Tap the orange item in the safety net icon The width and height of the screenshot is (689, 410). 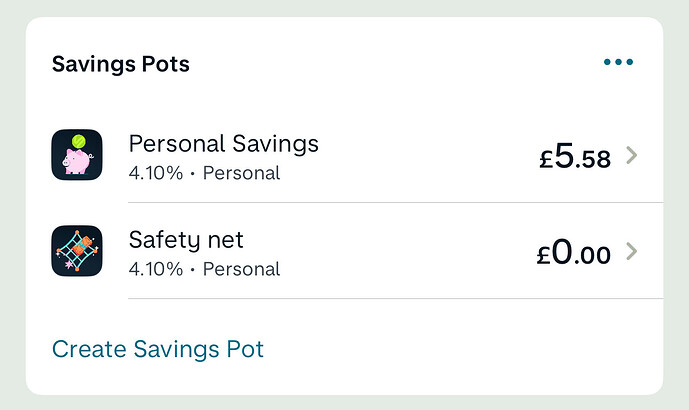[x=82, y=246]
